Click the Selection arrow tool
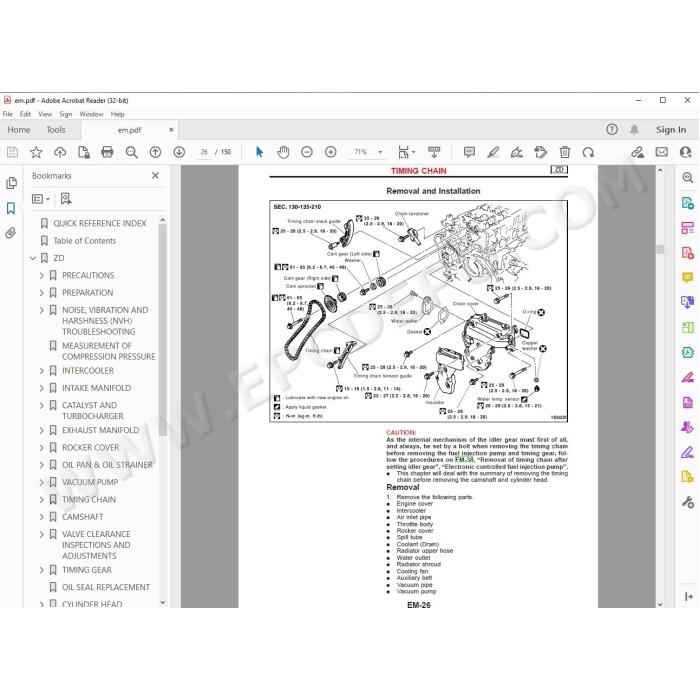 [259, 152]
